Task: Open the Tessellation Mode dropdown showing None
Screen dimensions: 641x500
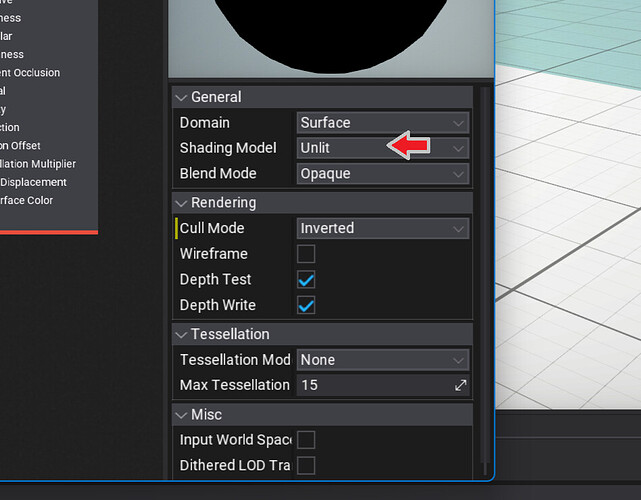Action: point(382,360)
